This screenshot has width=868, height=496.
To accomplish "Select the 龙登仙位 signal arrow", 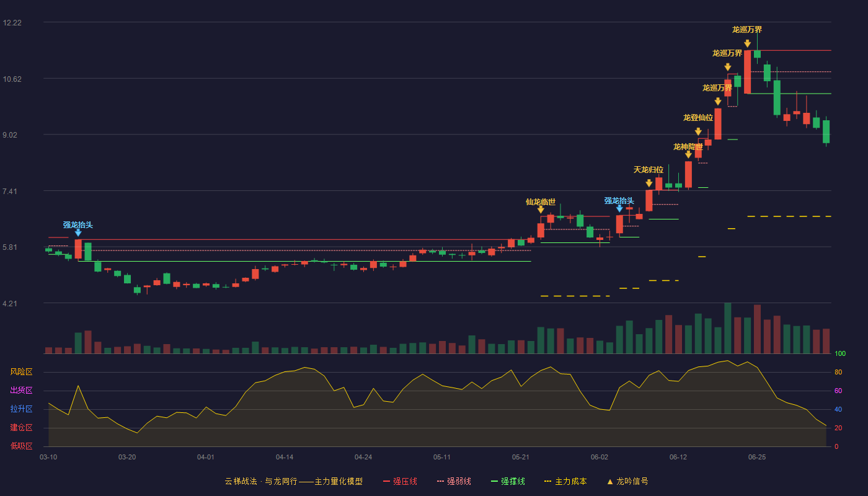I will click(x=698, y=131).
